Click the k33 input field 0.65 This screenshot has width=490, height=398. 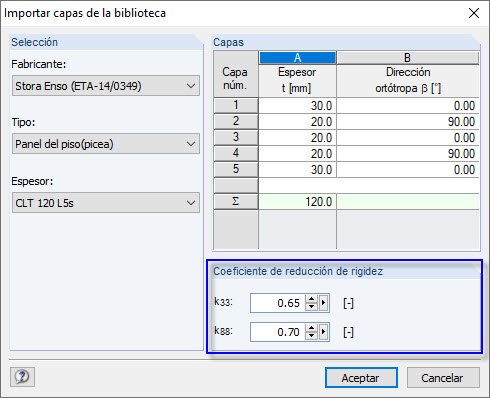tap(278, 303)
